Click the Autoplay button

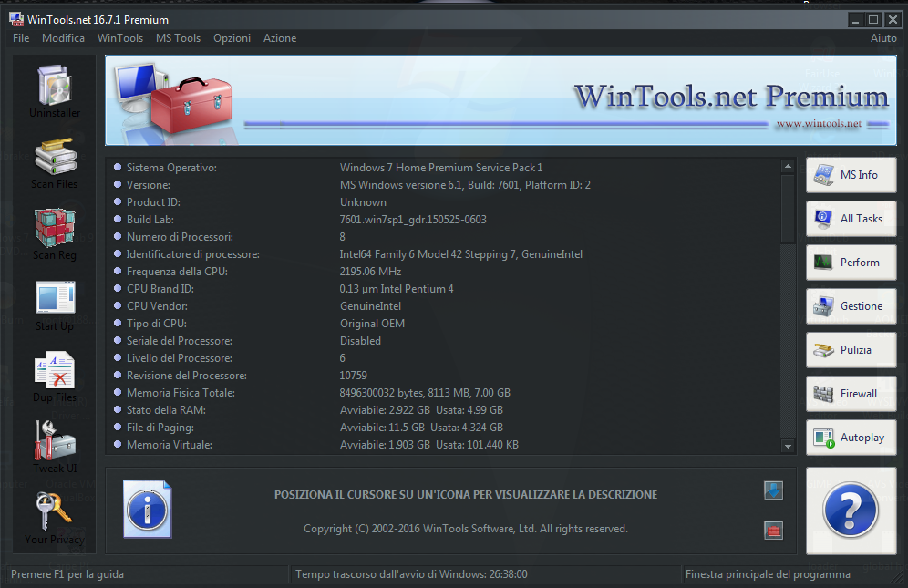pyautogui.click(x=851, y=438)
